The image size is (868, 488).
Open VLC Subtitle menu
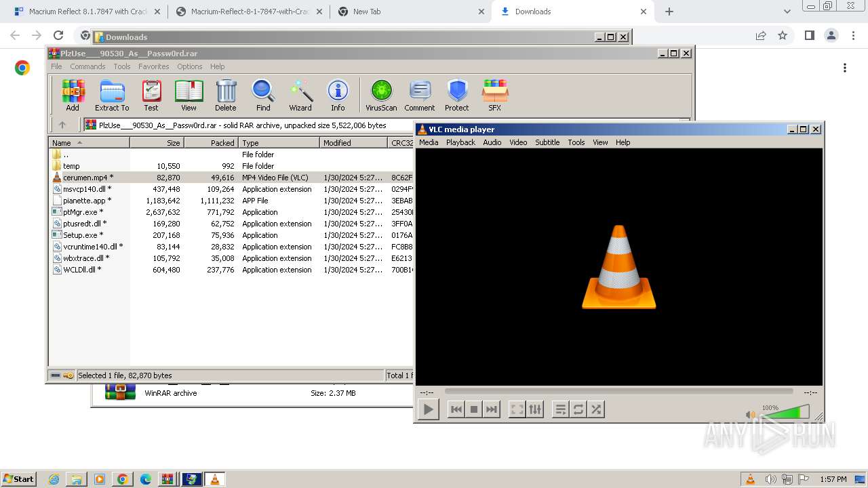(547, 142)
